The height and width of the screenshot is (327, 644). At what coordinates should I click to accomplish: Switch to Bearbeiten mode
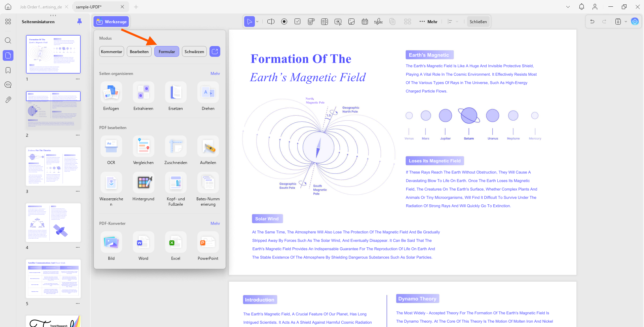coord(139,51)
